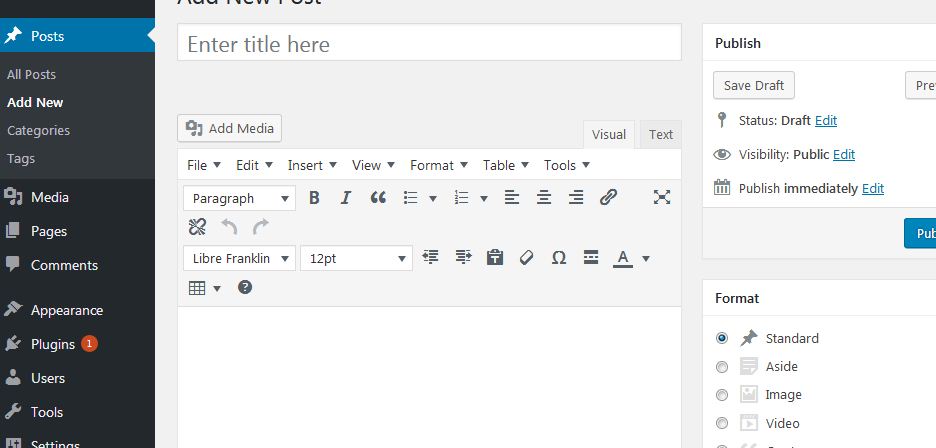936x448 pixels.
Task: Select the Image post format
Action: [x=722, y=395]
